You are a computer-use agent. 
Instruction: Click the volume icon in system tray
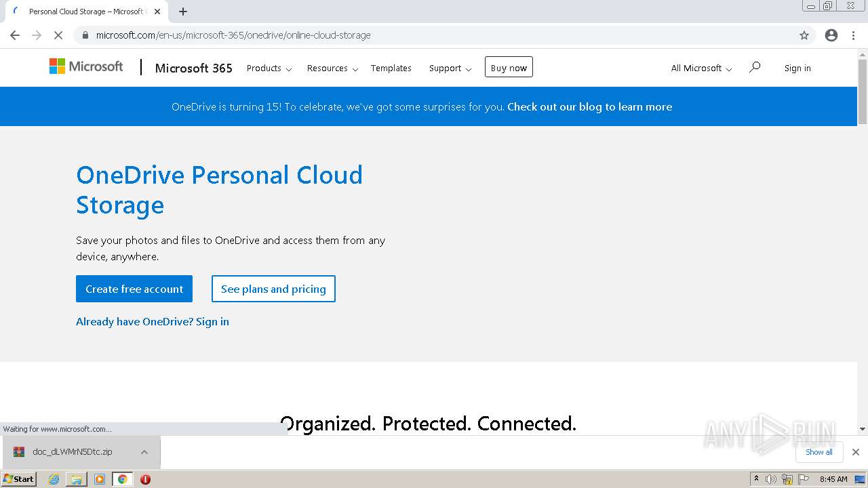(771, 479)
